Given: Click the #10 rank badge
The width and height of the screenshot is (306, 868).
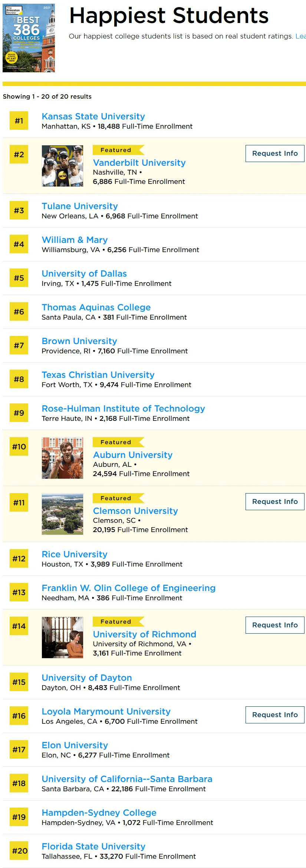Looking at the screenshot, I should 19,446.
